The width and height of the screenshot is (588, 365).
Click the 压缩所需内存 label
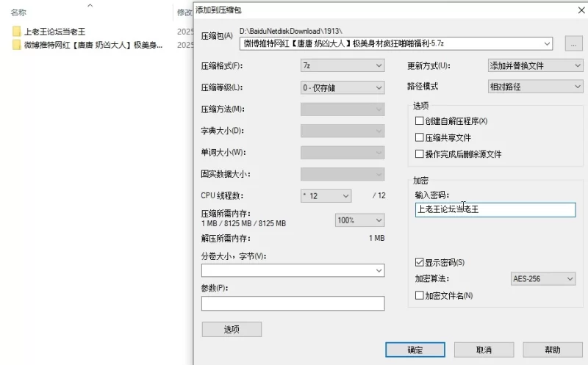click(226, 214)
